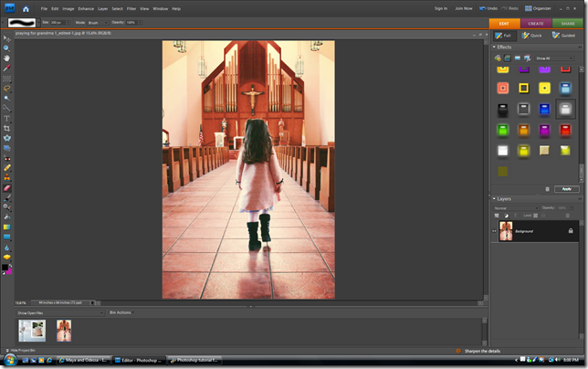Select the church photo thumbnail in Project Bin
The image size is (588, 369).
point(64,331)
